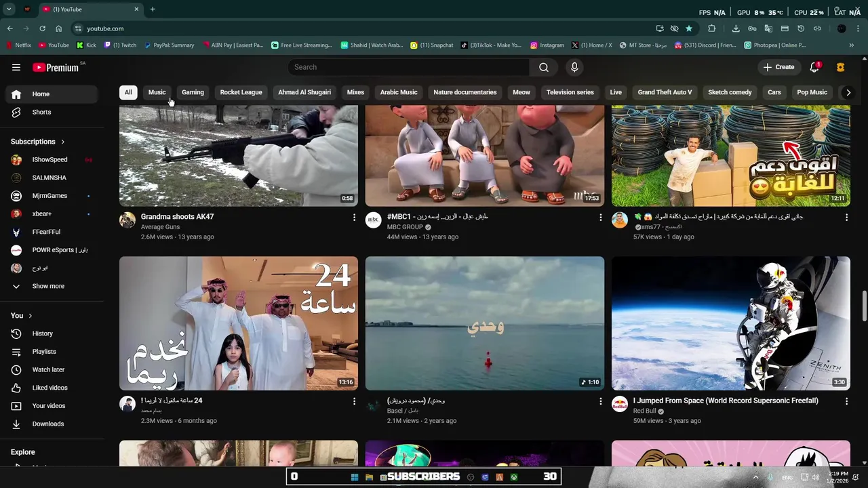Expand the Subscriptions section header

(x=38, y=142)
